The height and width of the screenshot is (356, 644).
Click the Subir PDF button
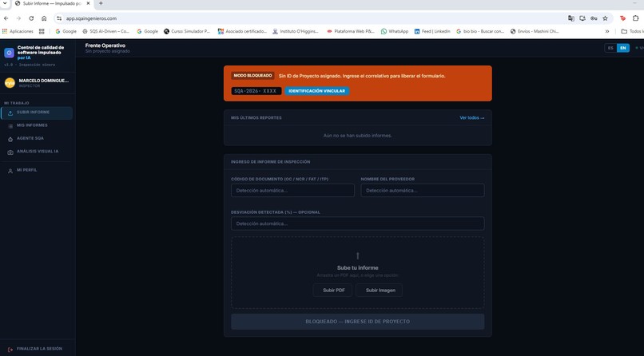333,290
